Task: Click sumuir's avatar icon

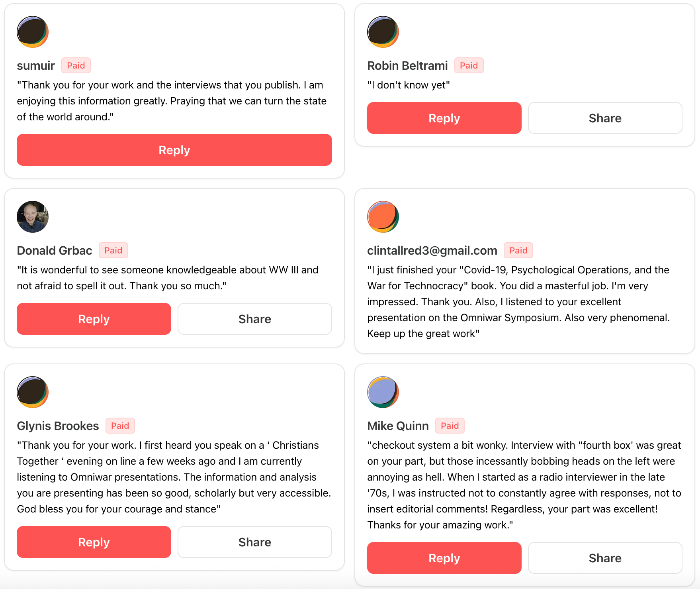Action: (33, 32)
